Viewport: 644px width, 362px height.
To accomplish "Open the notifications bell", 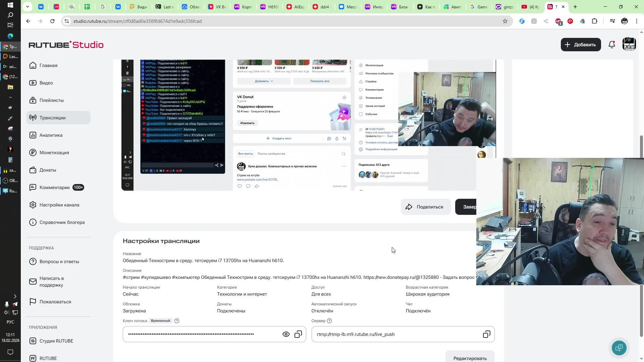I will pyautogui.click(x=611, y=45).
